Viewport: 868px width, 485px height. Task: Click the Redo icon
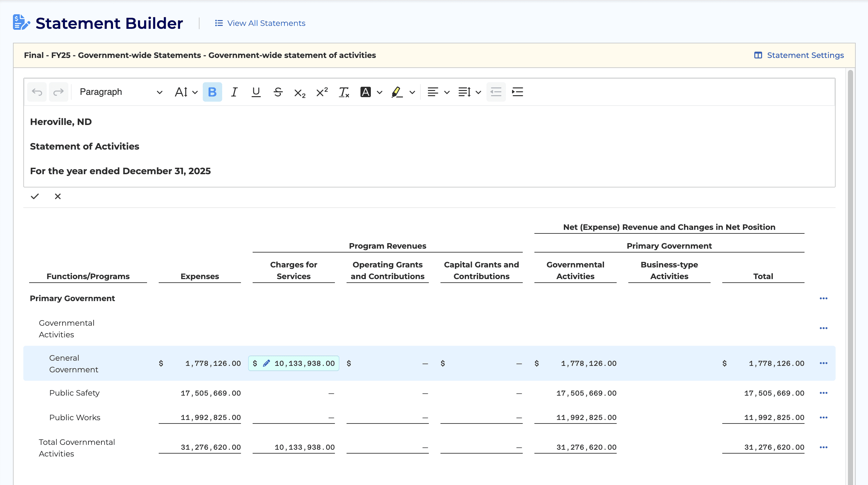point(59,92)
